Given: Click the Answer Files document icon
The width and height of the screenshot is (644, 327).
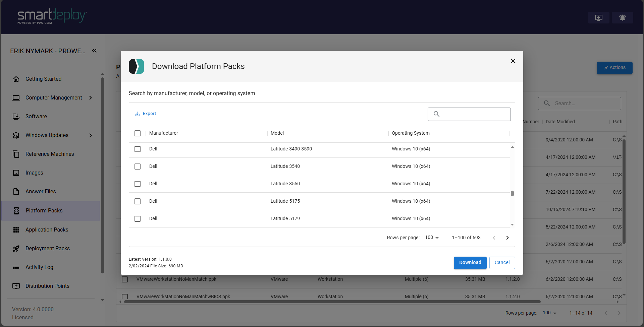Looking at the screenshot, I should pyautogui.click(x=16, y=191).
